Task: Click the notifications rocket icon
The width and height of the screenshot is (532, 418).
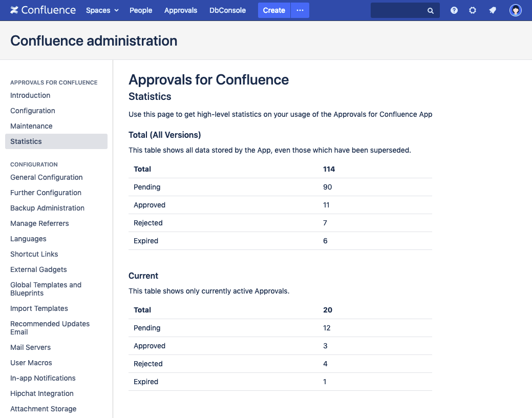Action: click(x=492, y=10)
